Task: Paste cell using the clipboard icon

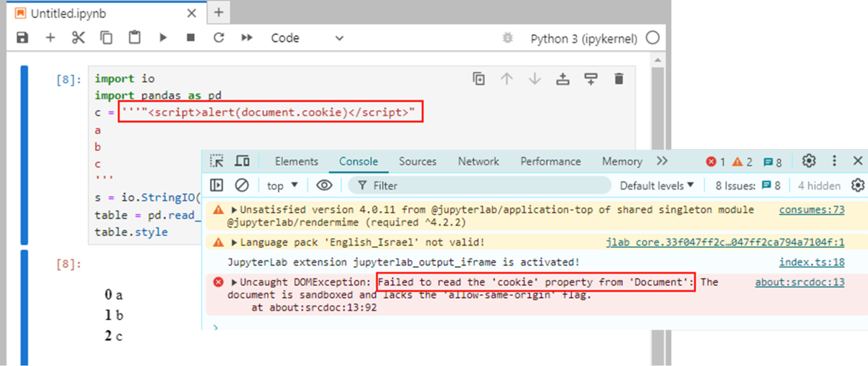Action: coord(135,37)
